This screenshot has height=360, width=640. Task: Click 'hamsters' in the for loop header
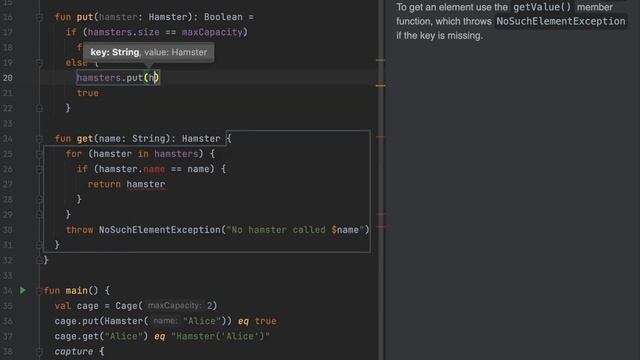pyautogui.click(x=176, y=154)
